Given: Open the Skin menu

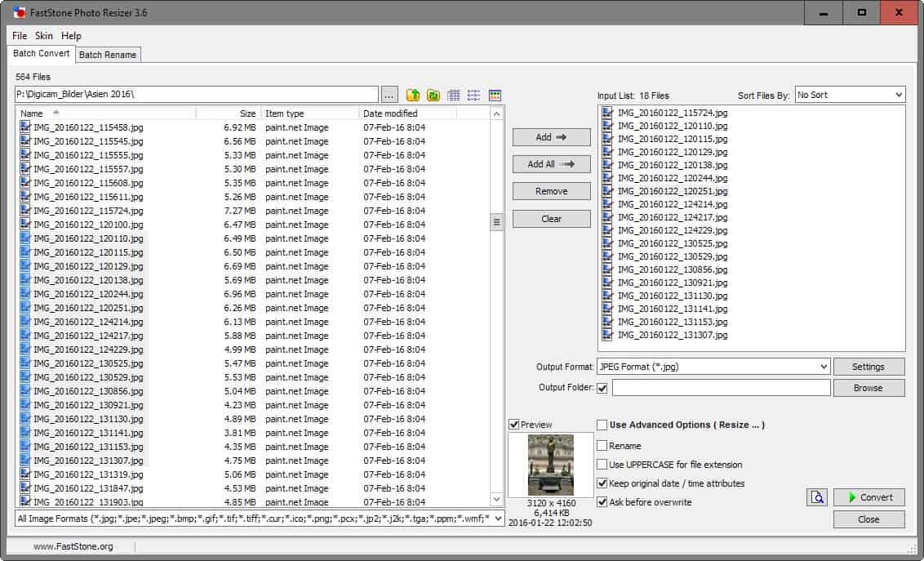Looking at the screenshot, I should tap(43, 36).
